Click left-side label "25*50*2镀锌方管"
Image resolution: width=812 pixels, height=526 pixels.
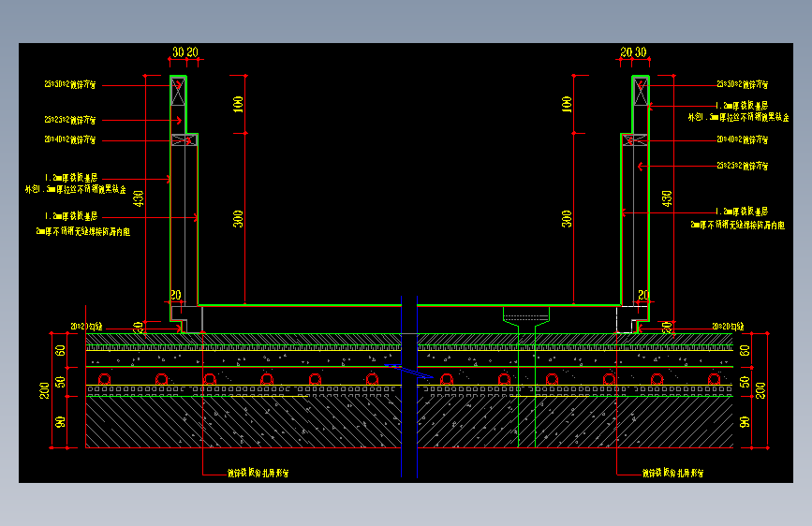coord(70,84)
